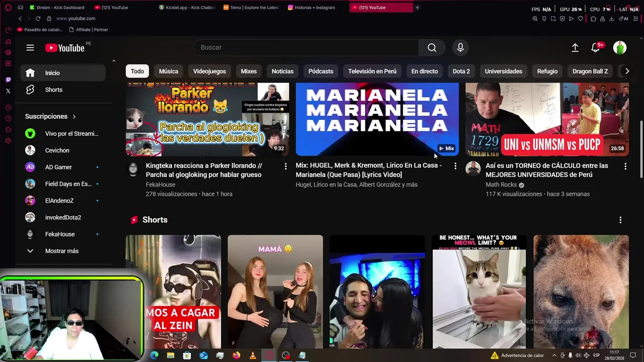644x362 pixels.
Task: Select the Todo category chip
Action: point(137,71)
